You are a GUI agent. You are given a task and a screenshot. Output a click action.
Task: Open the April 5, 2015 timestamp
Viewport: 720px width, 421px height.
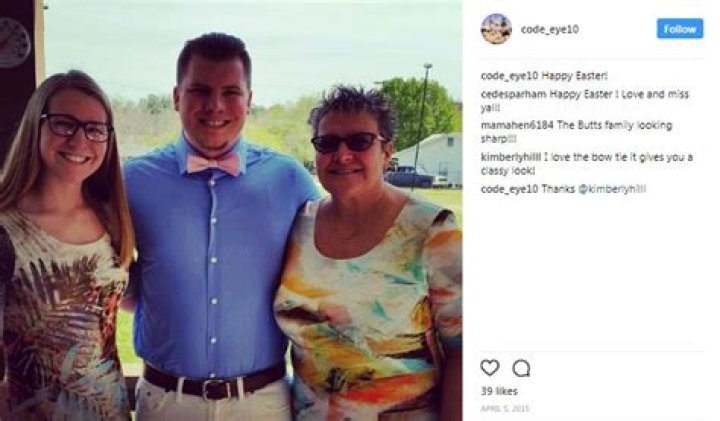[505, 409]
